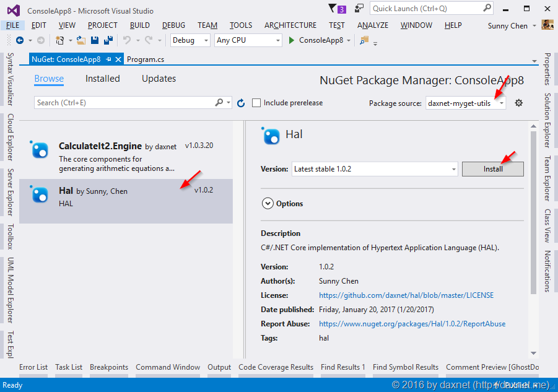Viewport: 558px width, 392px height.
Task: Close the NuGet: ConsoleApp8 tab
Action: (x=118, y=59)
